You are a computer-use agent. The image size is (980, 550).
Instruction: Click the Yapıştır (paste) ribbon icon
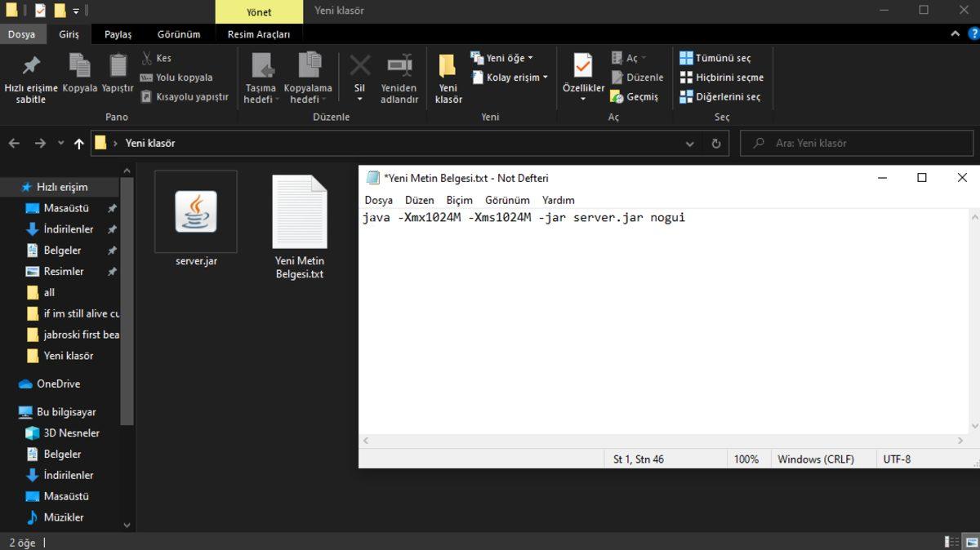point(118,66)
